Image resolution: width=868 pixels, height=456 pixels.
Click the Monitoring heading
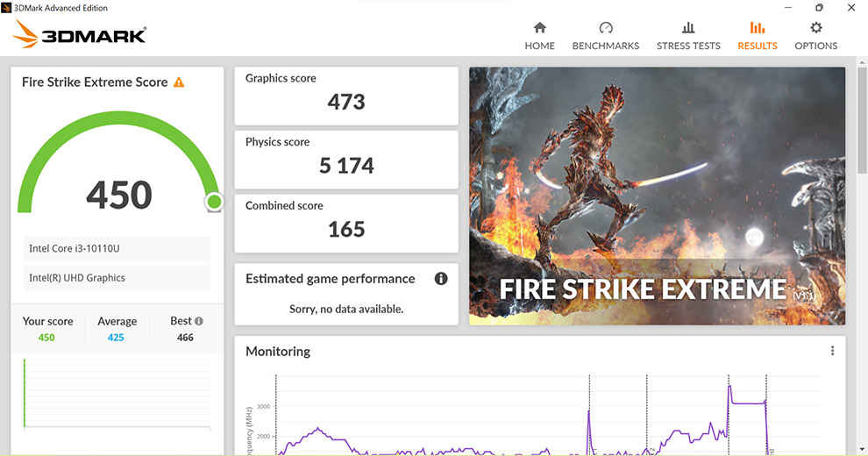278,352
